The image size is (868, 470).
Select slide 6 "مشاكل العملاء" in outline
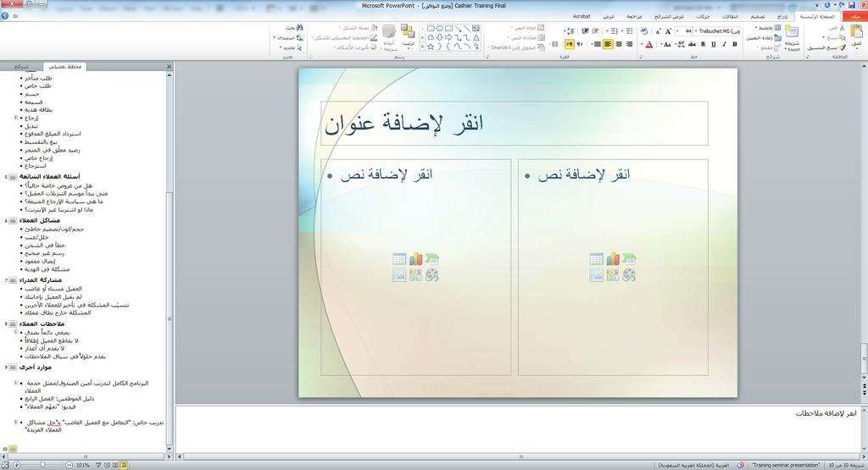point(40,220)
